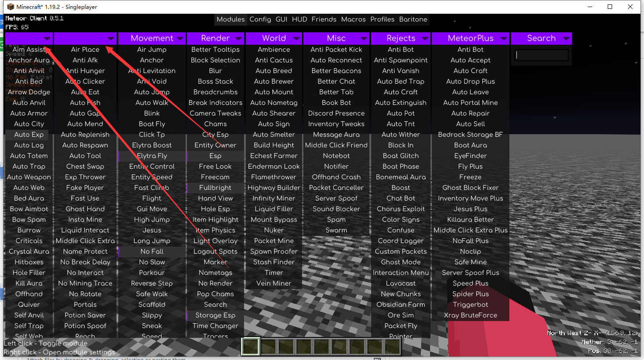
Task: Expand the Render category dropdown
Action: point(238,38)
